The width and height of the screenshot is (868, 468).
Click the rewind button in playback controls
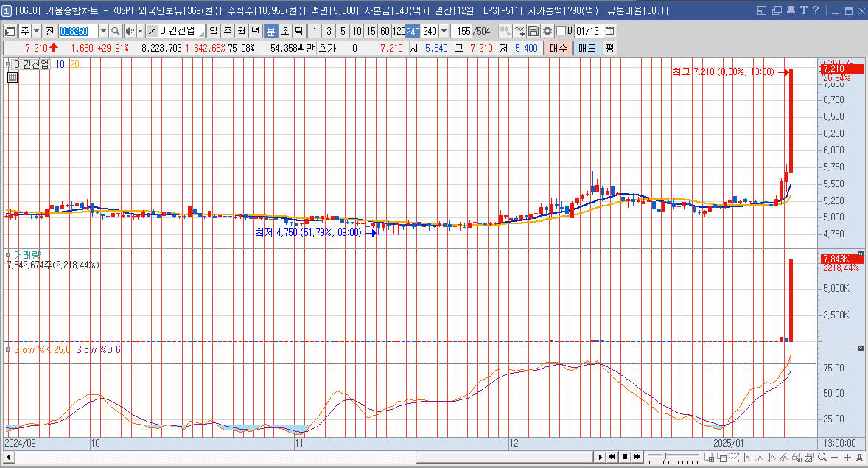tap(612, 457)
